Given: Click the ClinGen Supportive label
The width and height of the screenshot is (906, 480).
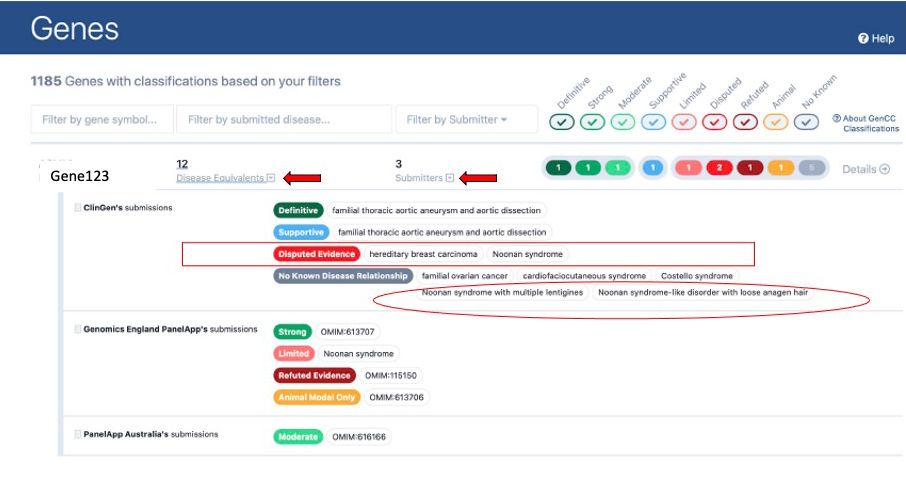Looking at the screenshot, I should [x=301, y=232].
